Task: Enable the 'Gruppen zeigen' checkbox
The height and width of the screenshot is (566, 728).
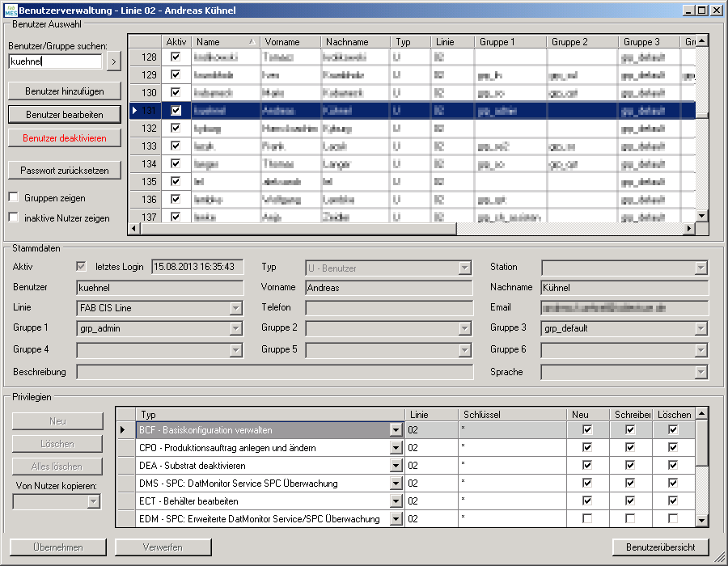Action: pyautogui.click(x=14, y=198)
